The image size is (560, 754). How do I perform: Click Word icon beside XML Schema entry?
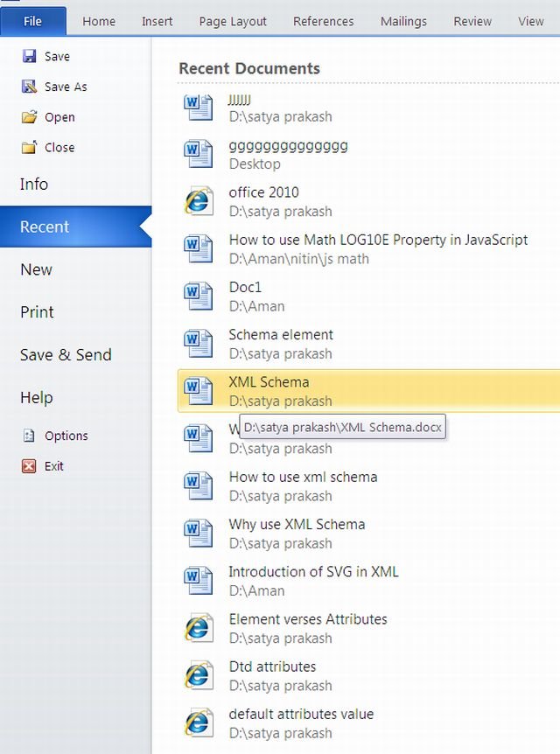coord(199,391)
